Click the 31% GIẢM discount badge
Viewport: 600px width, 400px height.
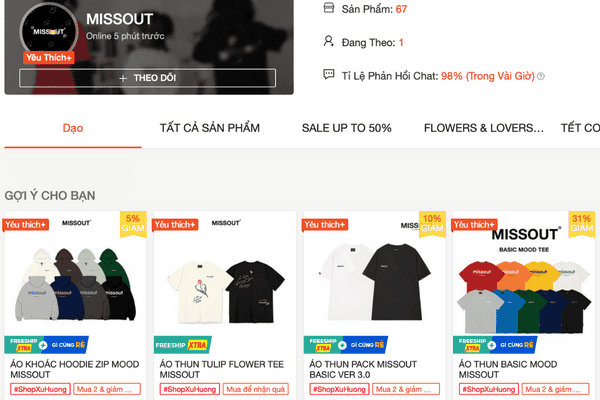click(x=581, y=224)
